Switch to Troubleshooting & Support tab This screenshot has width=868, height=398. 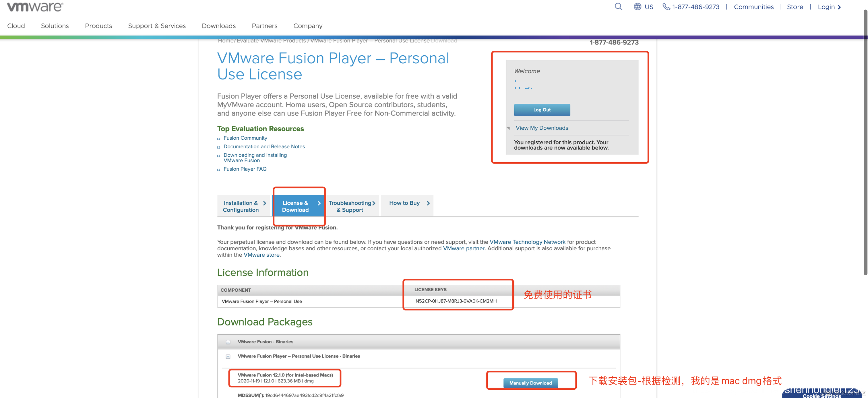[352, 206]
